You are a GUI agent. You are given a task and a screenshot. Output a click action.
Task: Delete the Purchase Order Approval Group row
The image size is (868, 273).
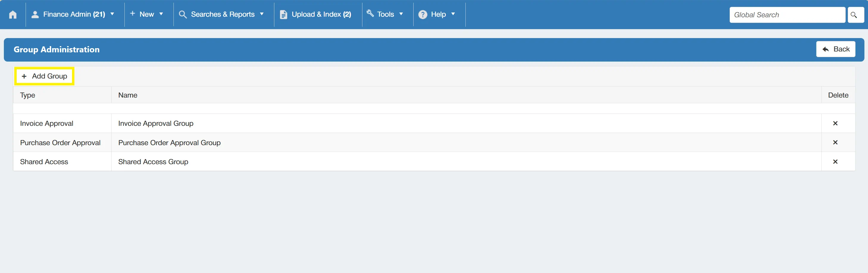[835, 142]
